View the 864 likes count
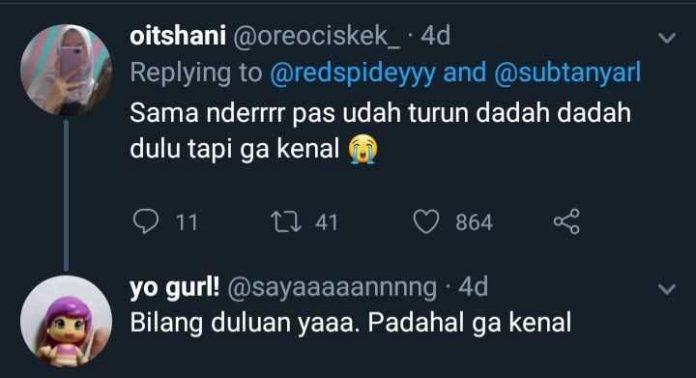 point(474,222)
